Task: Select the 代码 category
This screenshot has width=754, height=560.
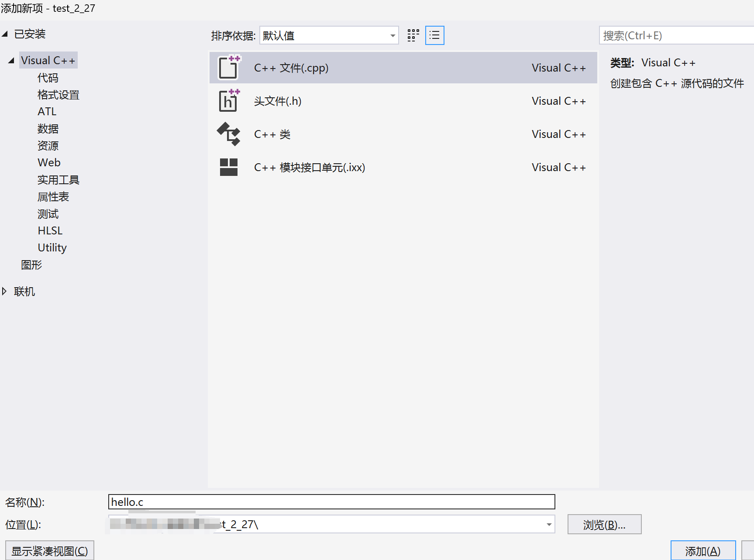Action: coord(48,78)
